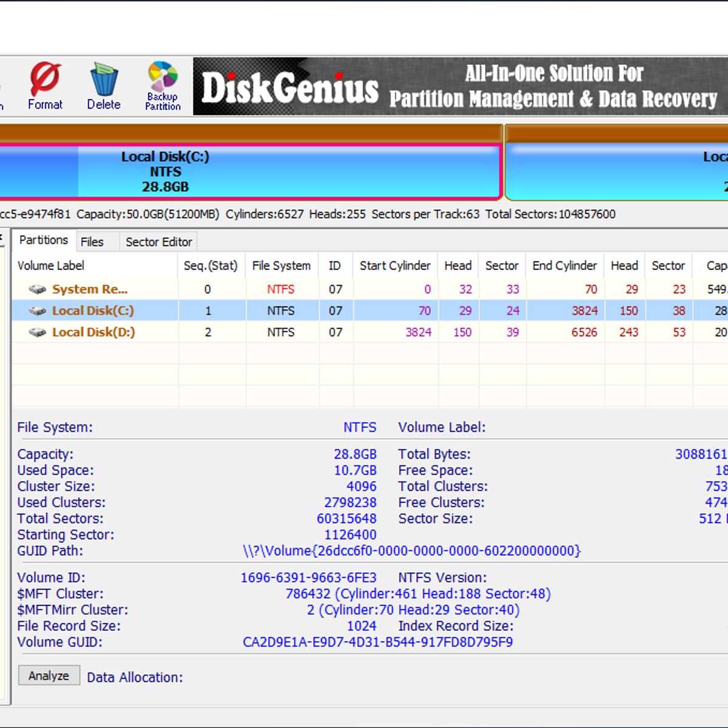The height and width of the screenshot is (728, 728).
Task: Select the Local Disk(D:) row label
Action: click(x=93, y=332)
